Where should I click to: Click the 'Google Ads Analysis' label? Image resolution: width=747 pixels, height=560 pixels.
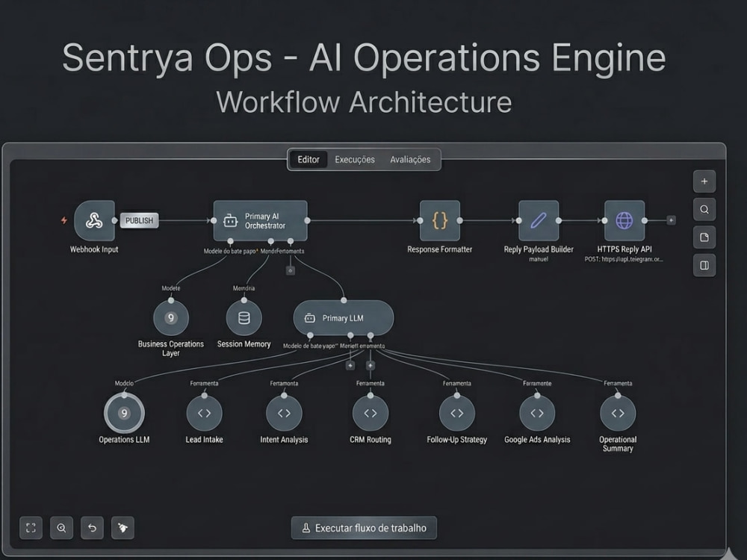pyautogui.click(x=537, y=440)
